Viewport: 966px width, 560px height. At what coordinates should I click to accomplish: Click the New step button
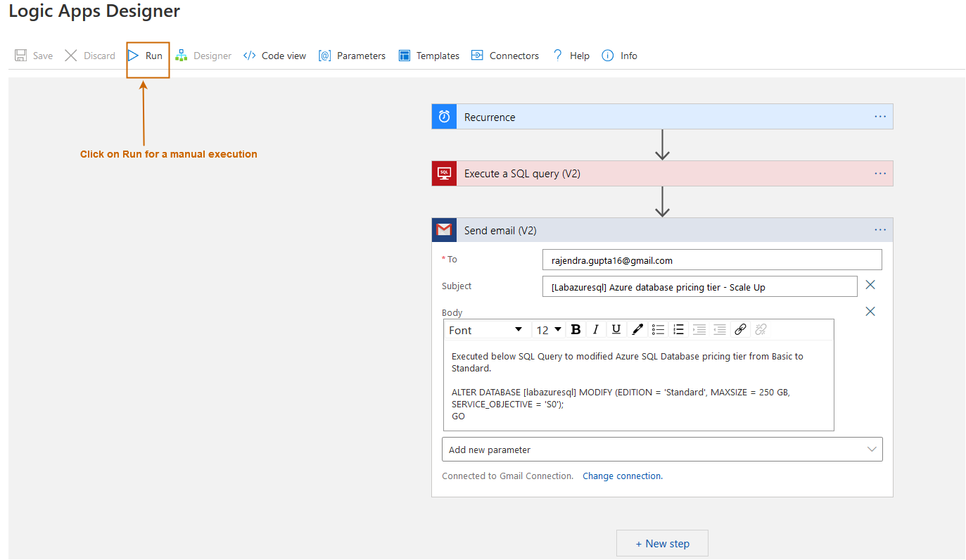click(x=662, y=543)
